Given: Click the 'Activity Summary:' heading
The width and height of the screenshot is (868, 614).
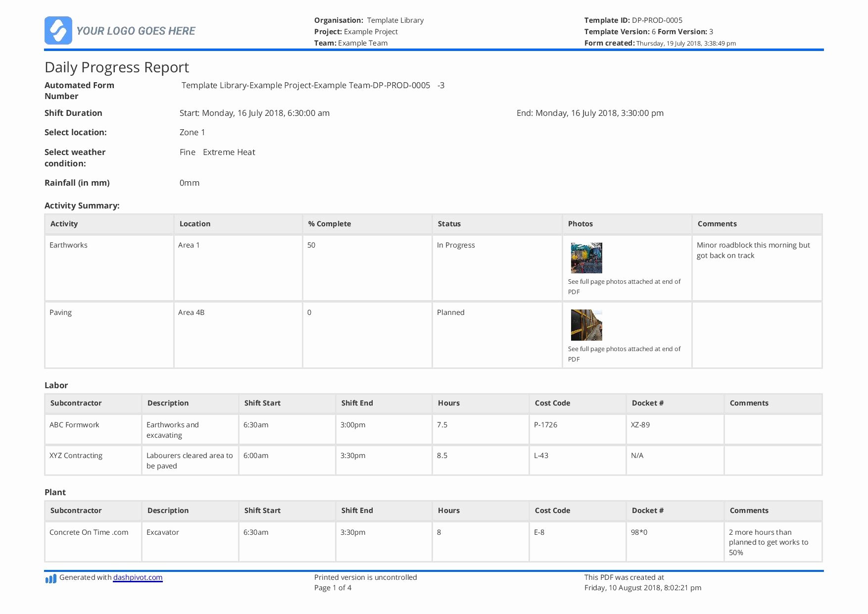Looking at the screenshot, I should click(x=82, y=205).
